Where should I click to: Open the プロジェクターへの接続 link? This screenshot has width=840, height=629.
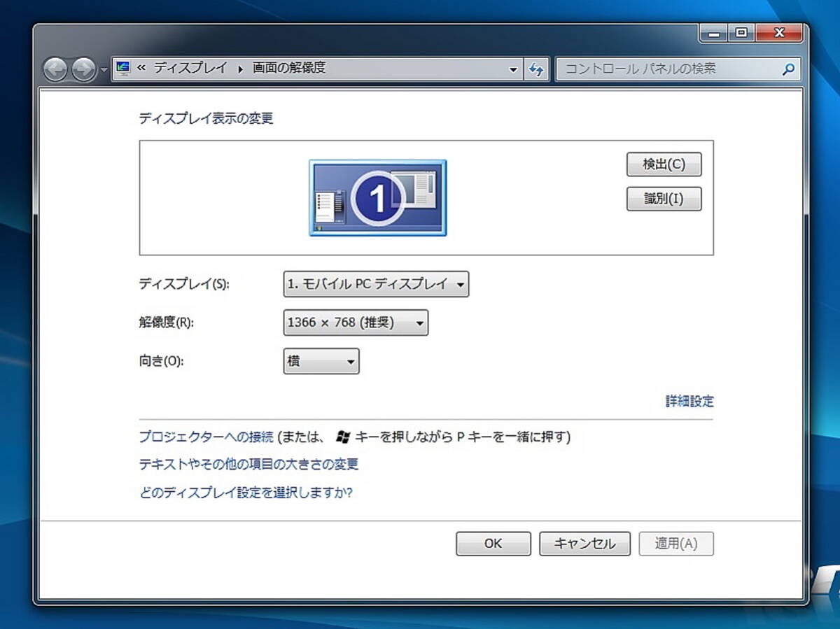206,437
